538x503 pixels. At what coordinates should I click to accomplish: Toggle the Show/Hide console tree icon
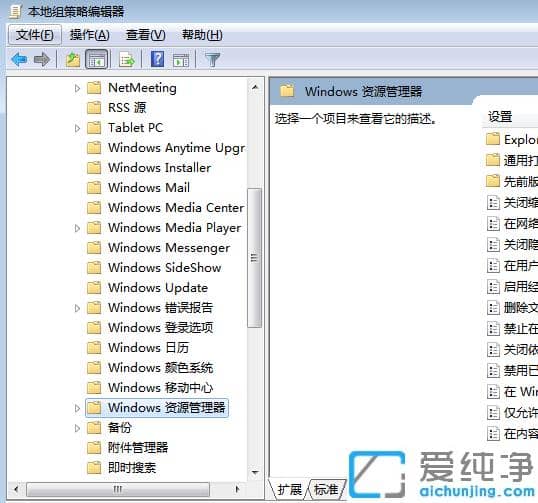tap(96, 60)
